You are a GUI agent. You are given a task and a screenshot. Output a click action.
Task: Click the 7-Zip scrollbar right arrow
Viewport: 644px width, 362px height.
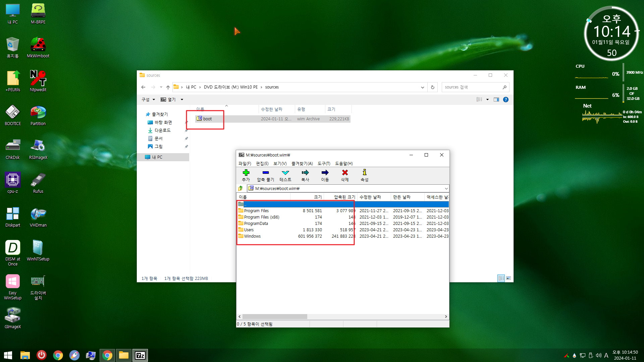[446, 316]
